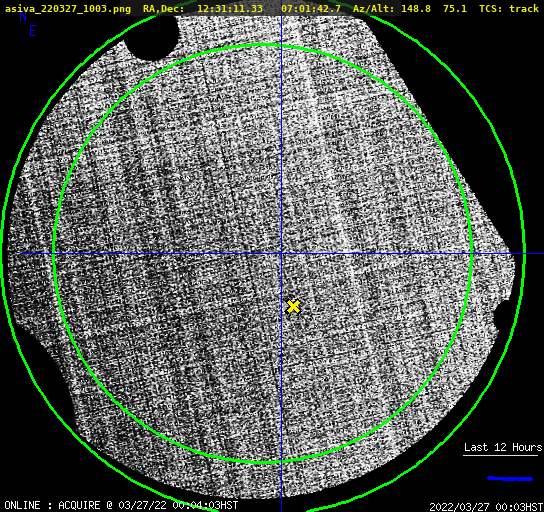Click the TCS: track status
Image resolution: width=544 pixels, height=512 pixels.
tap(509, 8)
